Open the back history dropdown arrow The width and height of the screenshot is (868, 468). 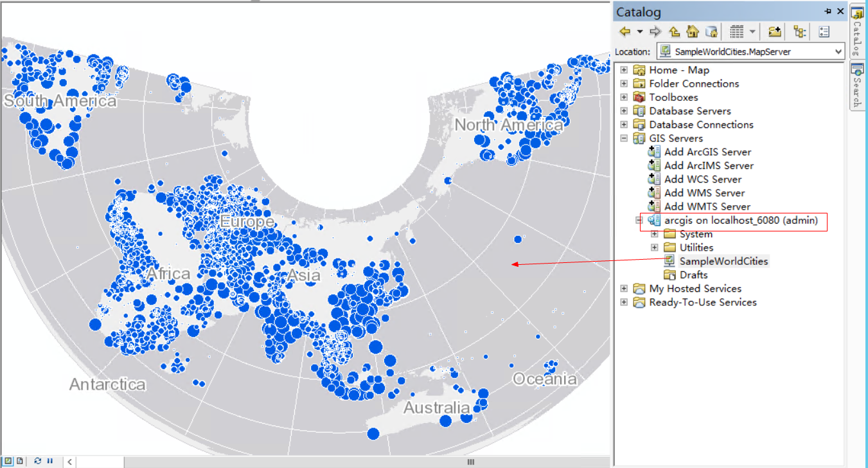639,32
